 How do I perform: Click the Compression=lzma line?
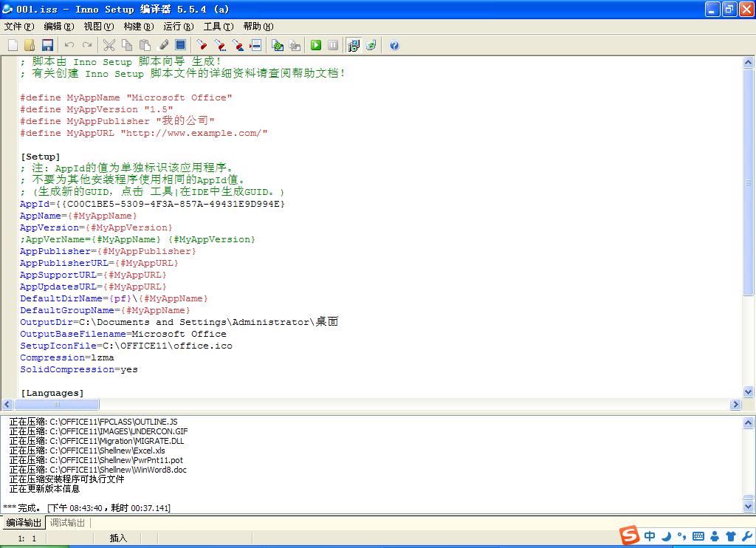point(67,357)
